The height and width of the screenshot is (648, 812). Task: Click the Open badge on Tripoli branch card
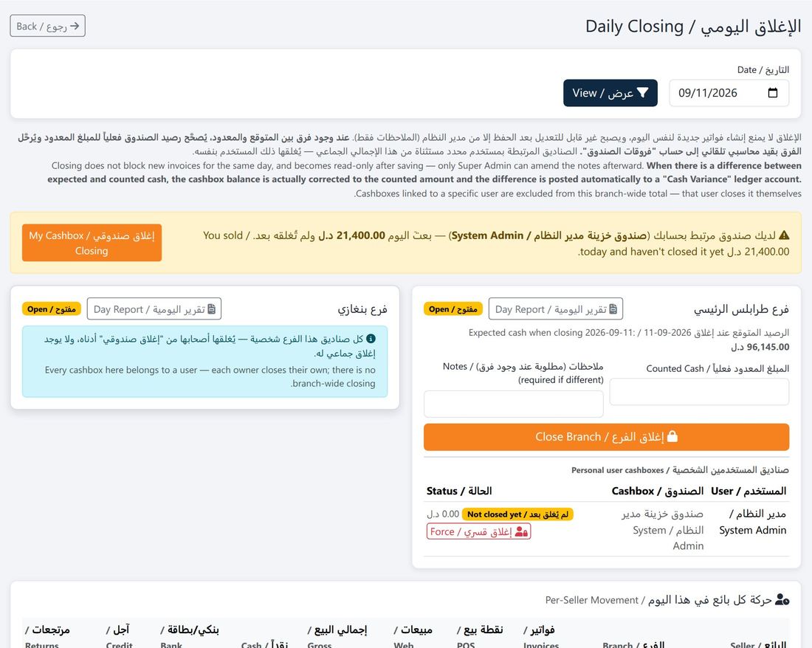point(453,309)
